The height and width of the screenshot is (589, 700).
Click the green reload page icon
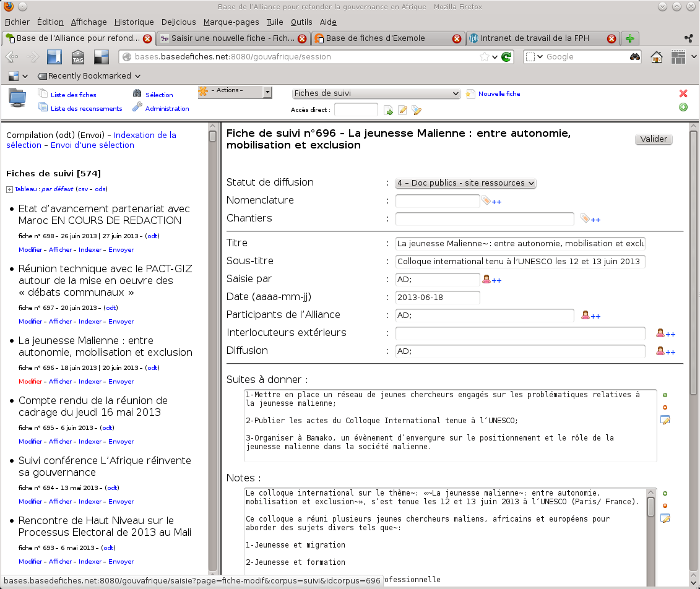coord(506,57)
